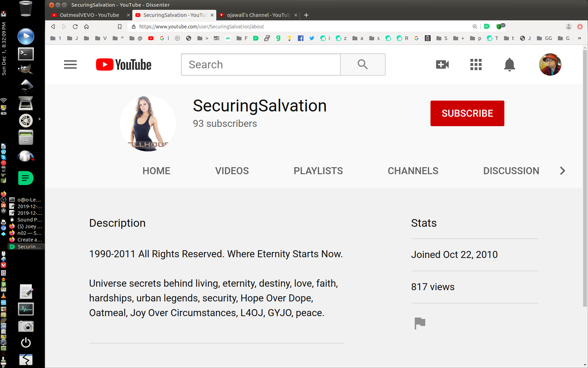
Task: Go to the YouTube logo home link
Action: pos(124,65)
